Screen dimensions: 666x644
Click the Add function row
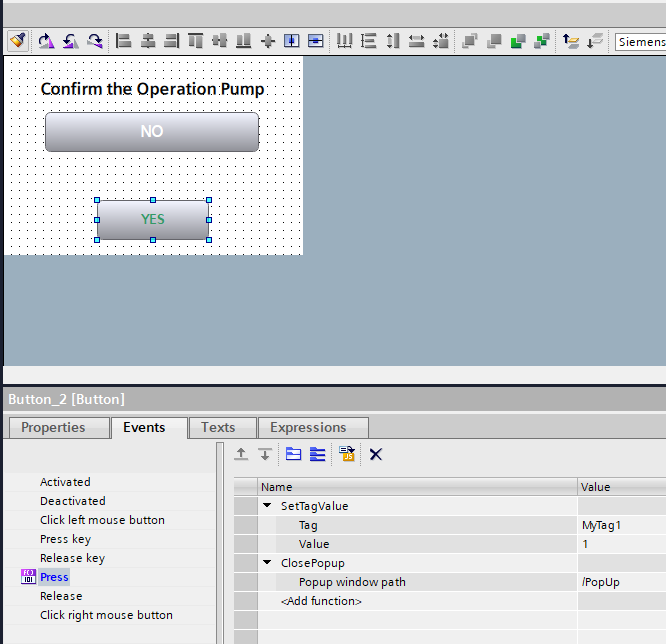tap(321, 601)
